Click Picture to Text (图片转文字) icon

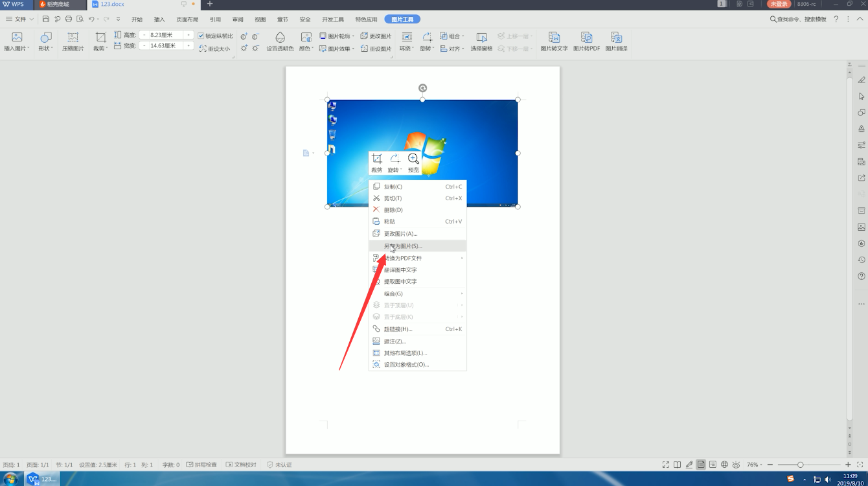554,42
